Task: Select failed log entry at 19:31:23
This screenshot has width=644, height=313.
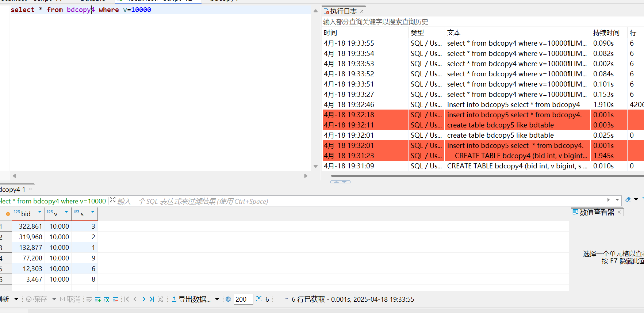Action: [x=483, y=156]
